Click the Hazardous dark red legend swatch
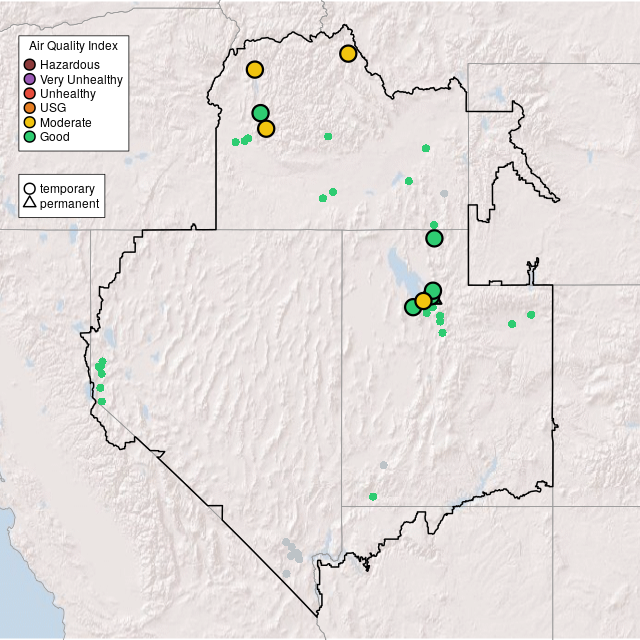The width and height of the screenshot is (640, 640). pyautogui.click(x=30, y=65)
